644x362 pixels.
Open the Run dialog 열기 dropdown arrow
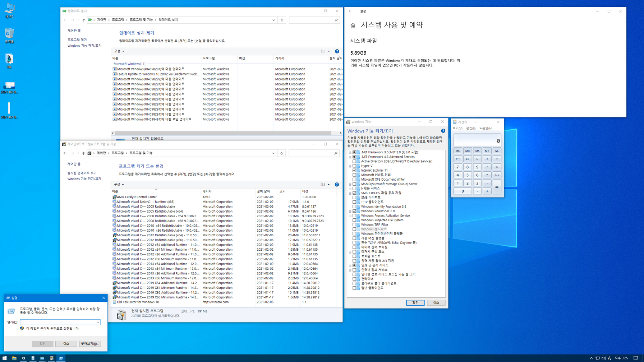tap(98, 322)
